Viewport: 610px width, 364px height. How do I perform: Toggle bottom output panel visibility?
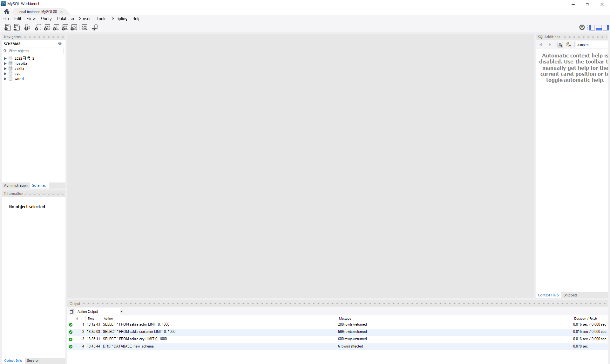point(599,28)
